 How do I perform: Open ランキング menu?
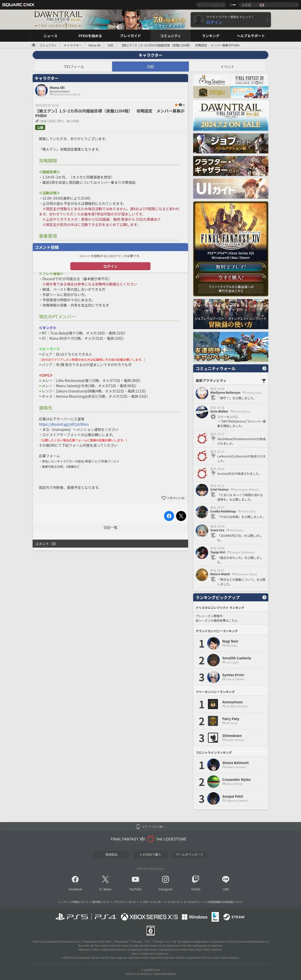[210, 36]
